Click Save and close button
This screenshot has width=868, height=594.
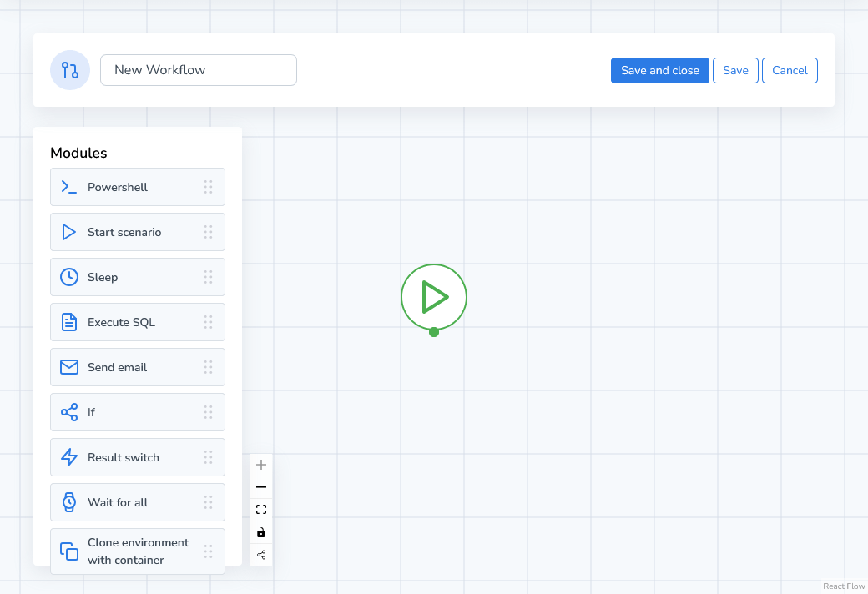[660, 70]
